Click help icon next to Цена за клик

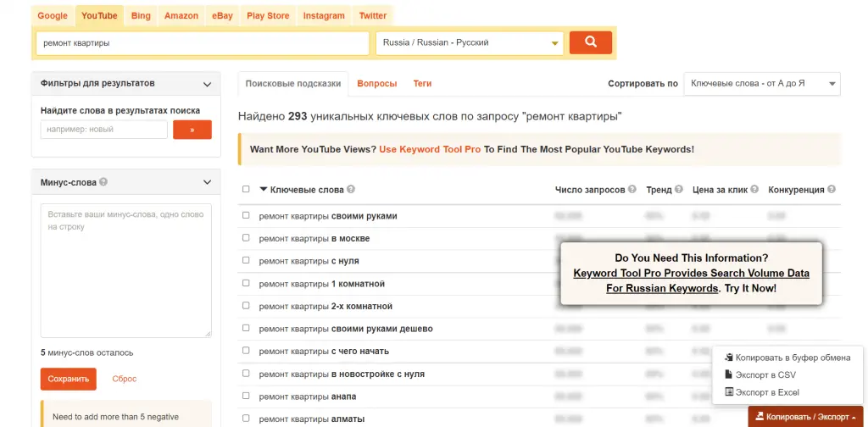point(754,190)
